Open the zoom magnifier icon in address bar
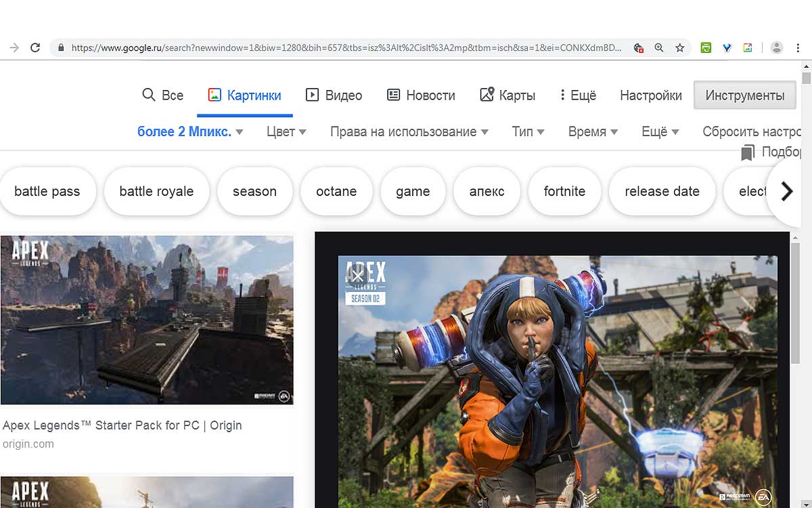Viewport: 812px width, 508px height. 659,48
